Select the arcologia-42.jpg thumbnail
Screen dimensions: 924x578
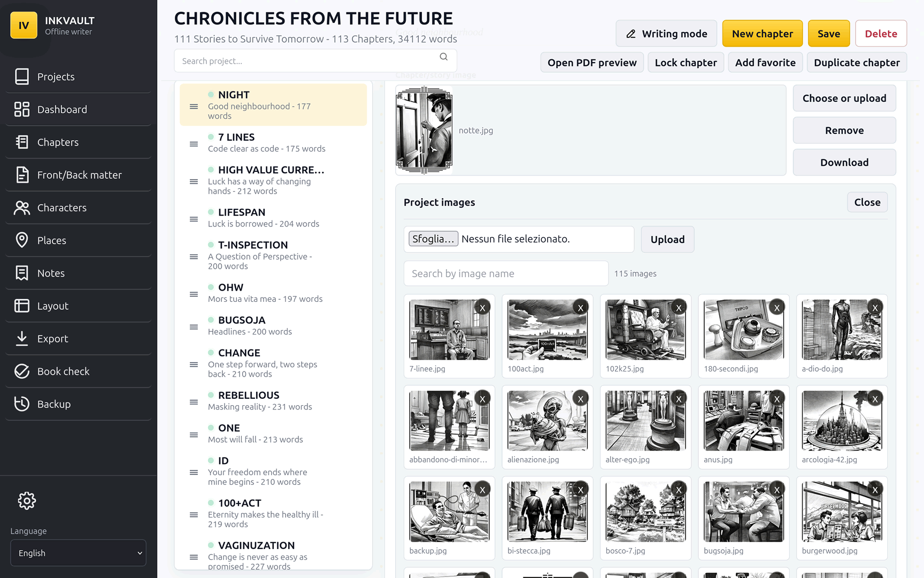coord(842,421)
